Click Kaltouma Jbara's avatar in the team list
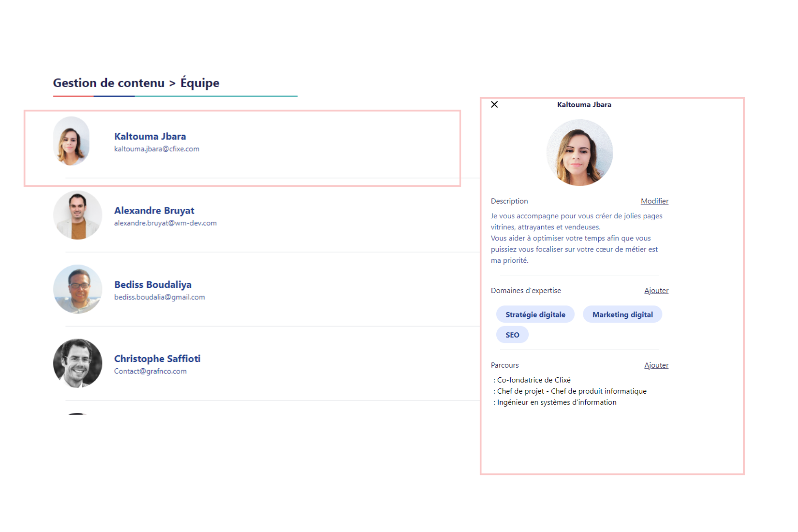Screen dimensions: 798x532 71,141
